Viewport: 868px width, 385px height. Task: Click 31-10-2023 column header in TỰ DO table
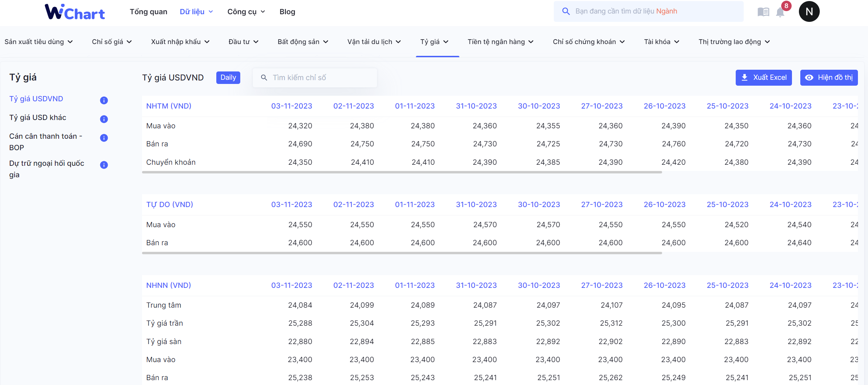476,205
